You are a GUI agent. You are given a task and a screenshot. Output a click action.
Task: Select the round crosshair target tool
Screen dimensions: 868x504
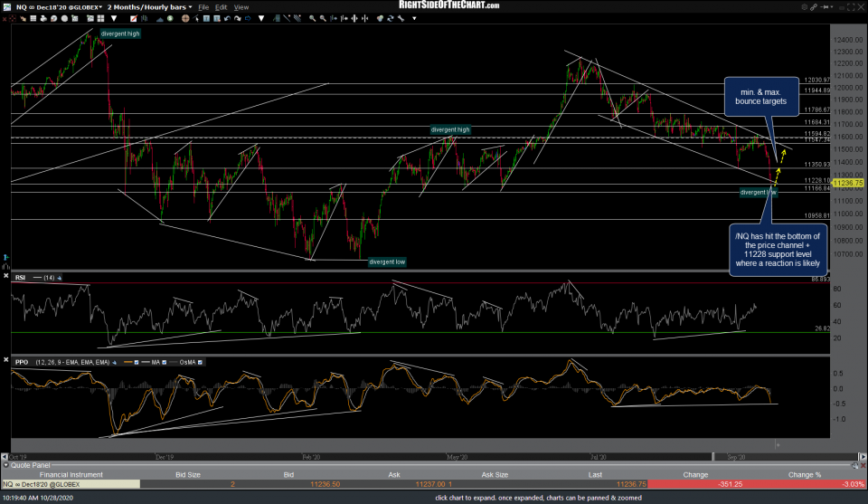[185, 18]
